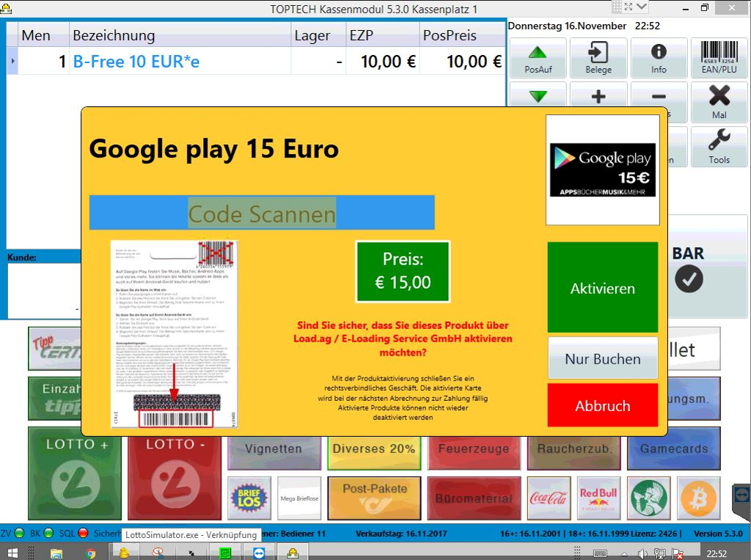
Task: Click the Kunde customer field
Action: (x=44, y=290)
